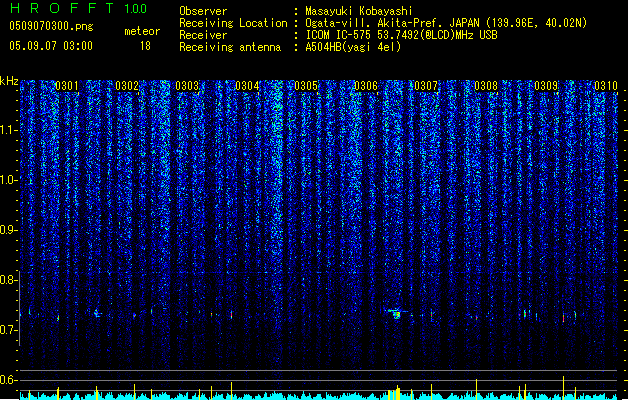Viewport: 629px width, 400px height.
Task: Click the 0.6 frequency axis label
Action: click(9, 380)
